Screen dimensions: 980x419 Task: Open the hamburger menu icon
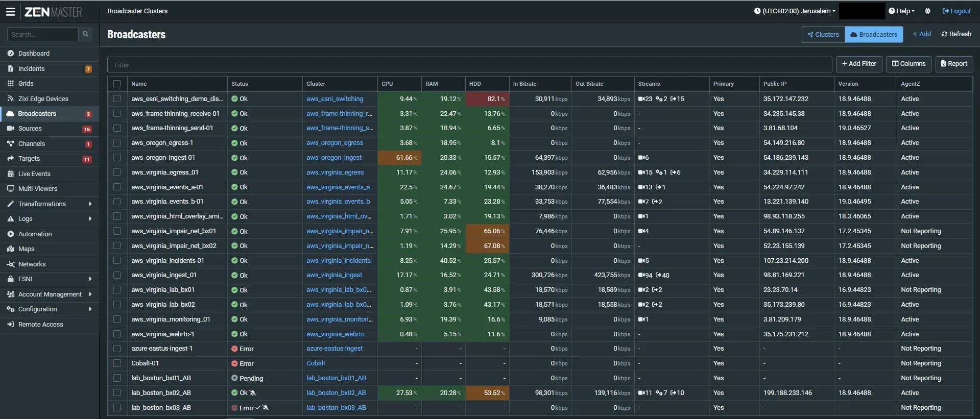(x=10, y=11)
